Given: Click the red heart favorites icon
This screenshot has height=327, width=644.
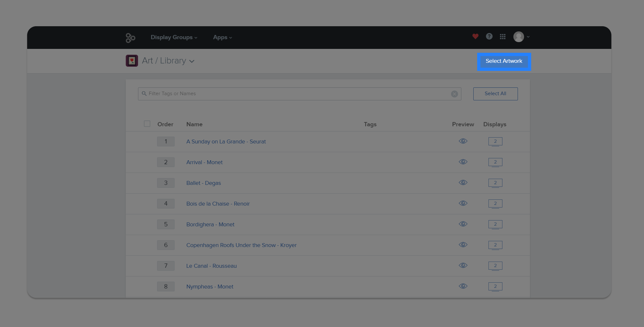Looking at the screenshot, I should pyautogui.click(x=475, y=36).
